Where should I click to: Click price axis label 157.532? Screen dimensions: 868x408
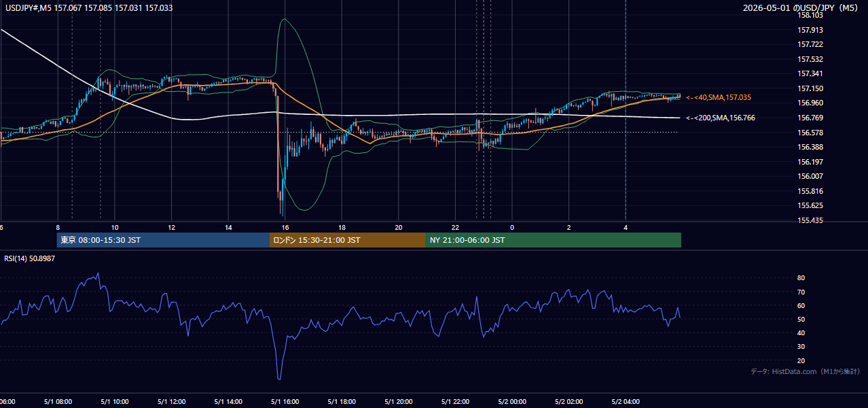click(x=810, y=59)
